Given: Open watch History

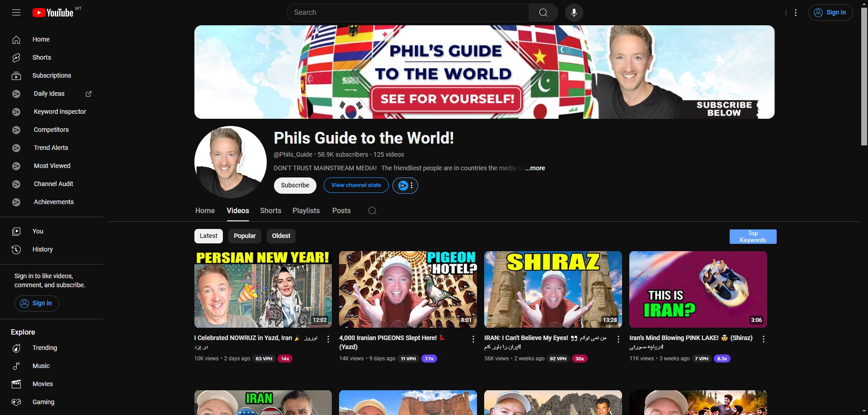Looking at the screenshot, I should [x=52, y=249].
